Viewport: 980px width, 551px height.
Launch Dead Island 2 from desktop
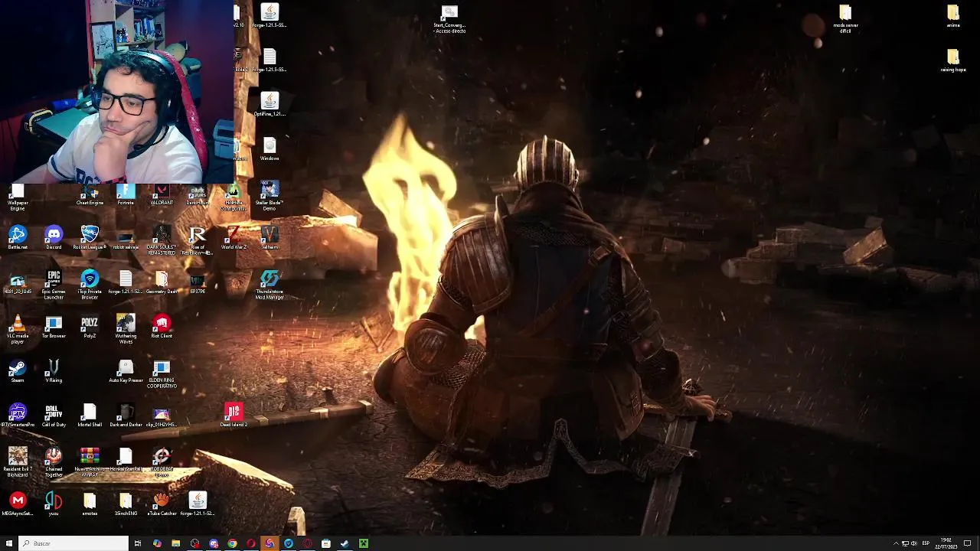pos(234,416)
